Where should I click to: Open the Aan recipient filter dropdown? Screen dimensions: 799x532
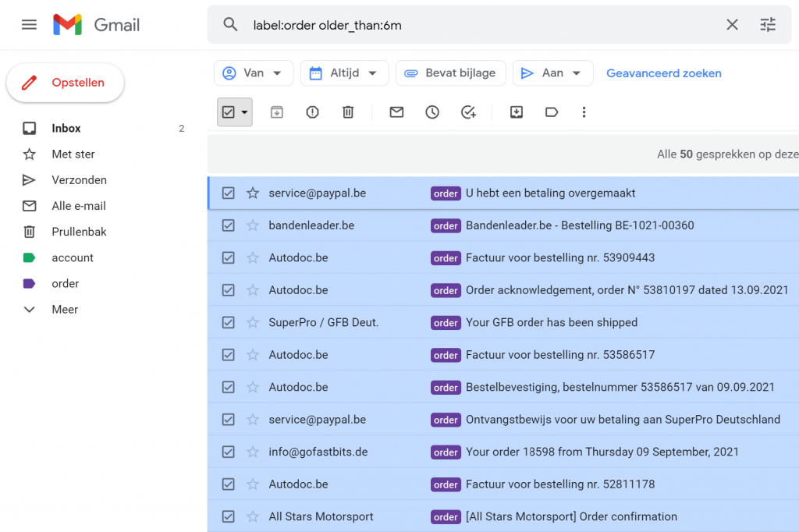point(553,73)
